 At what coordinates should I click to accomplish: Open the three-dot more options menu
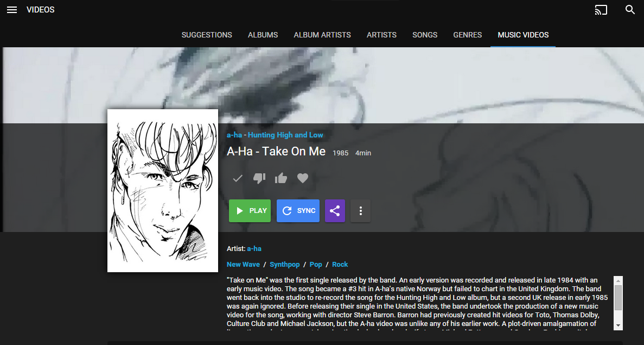point(361,211)
